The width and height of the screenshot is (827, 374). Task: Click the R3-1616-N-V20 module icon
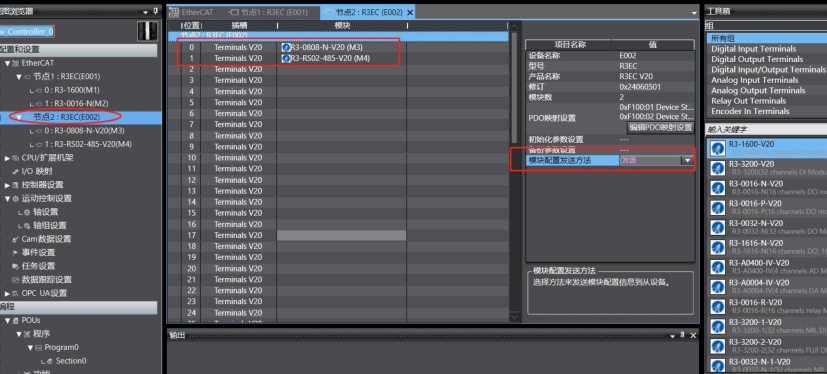coord(717,247)
